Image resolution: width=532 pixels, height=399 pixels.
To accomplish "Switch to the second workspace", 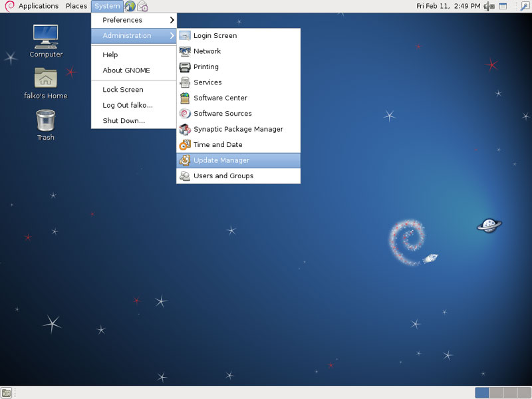I will pos(495,393).
